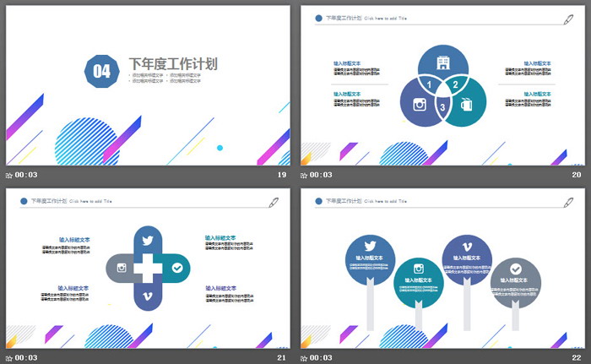Select slide 19 section title thumbnail
Viewport: 591px width, 364px height.
[148, 85]
